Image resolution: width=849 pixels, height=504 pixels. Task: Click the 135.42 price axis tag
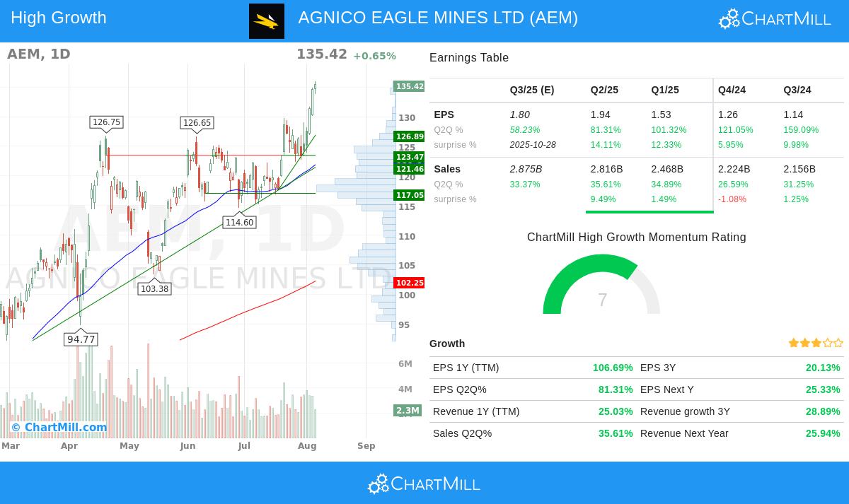[x=409, y=86]
